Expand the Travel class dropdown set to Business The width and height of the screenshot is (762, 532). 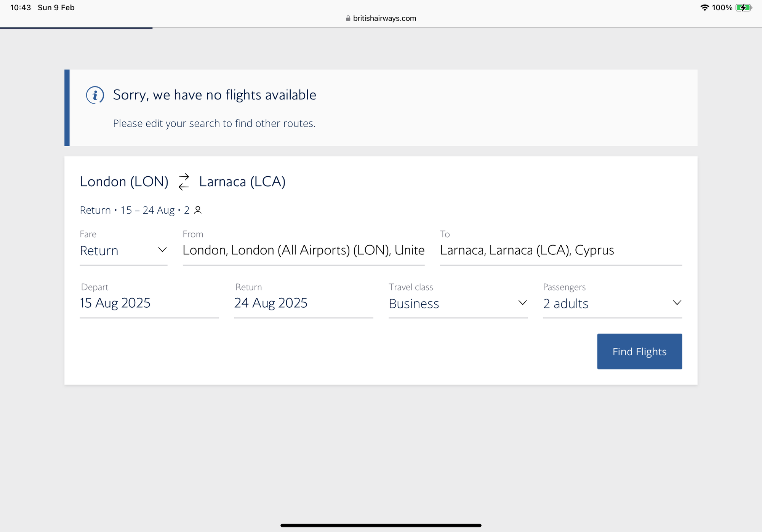(x=458, y=303)
